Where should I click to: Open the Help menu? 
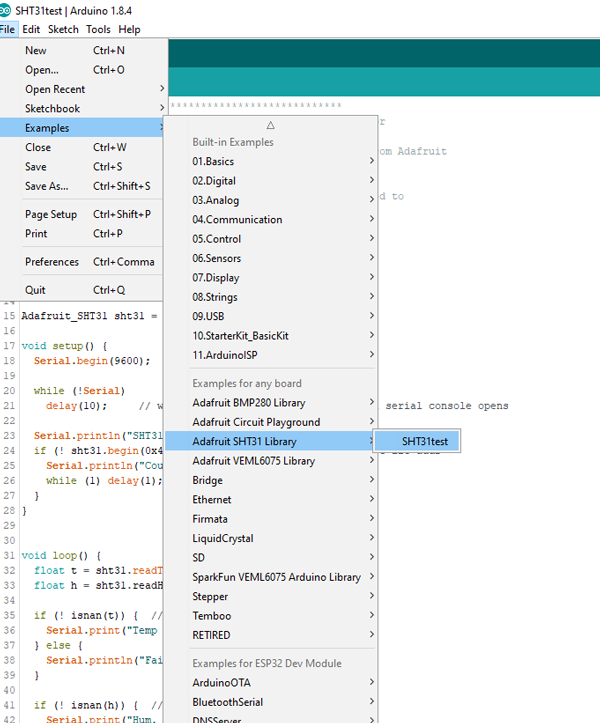pos(129,30)
